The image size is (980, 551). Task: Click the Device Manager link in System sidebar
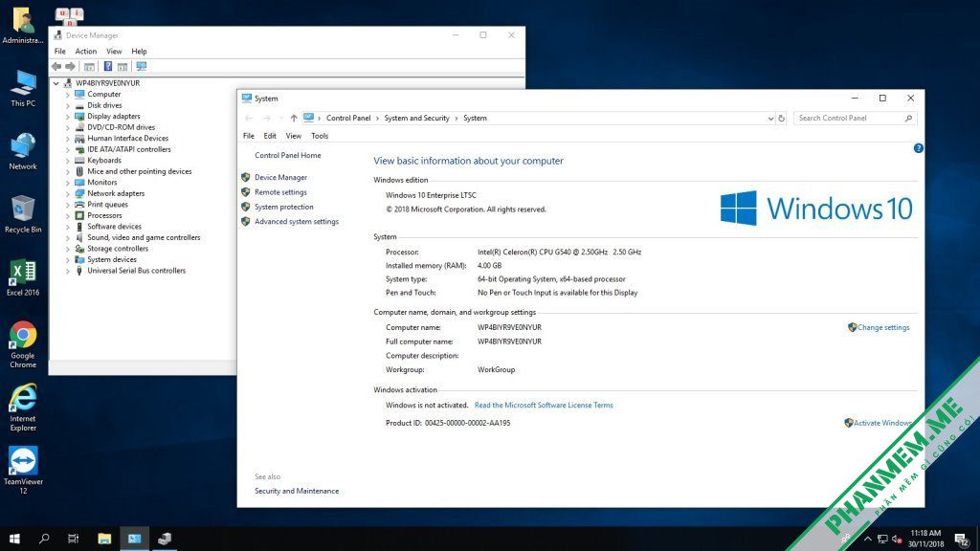coord(280,177)
